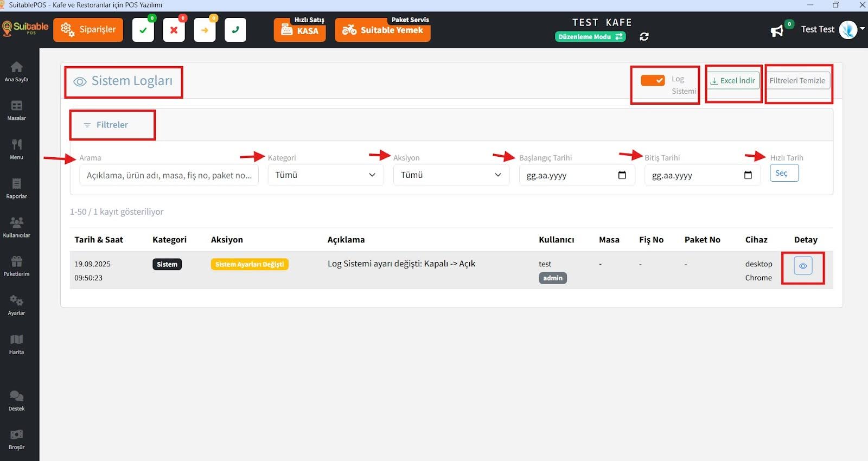Open the megaphone announcements icon

(777, 30)
